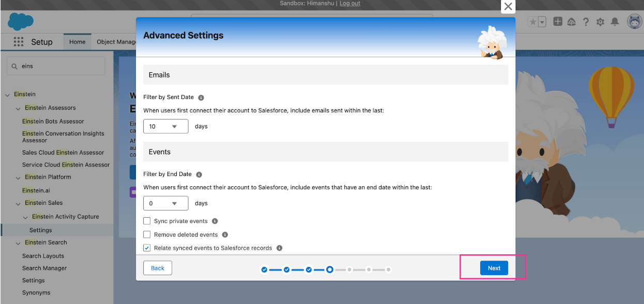Image resolution: width=644 pixels, height=304 pixels.
Task: Open the global actions plus icon
Action: pos(558,22)
